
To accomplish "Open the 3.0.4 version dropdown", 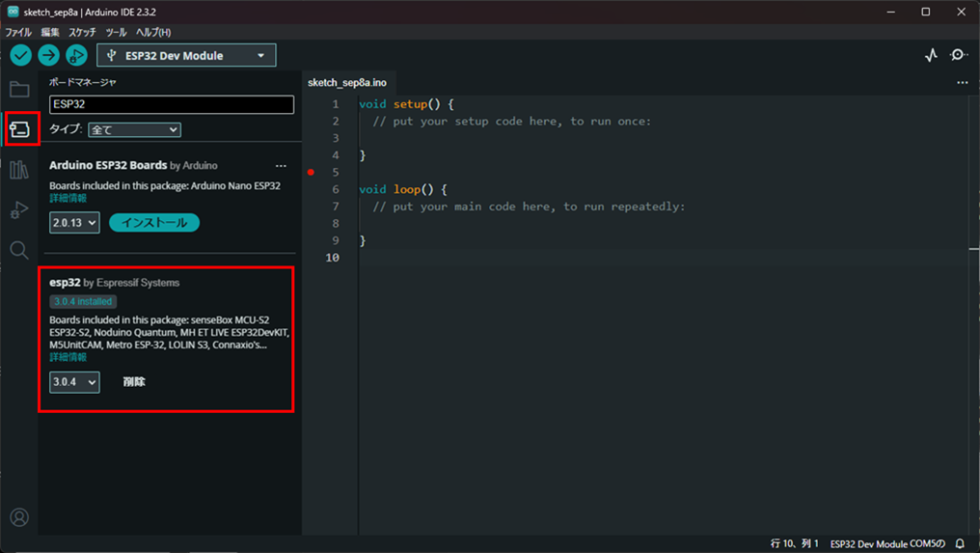I will [x=74, y=382].
